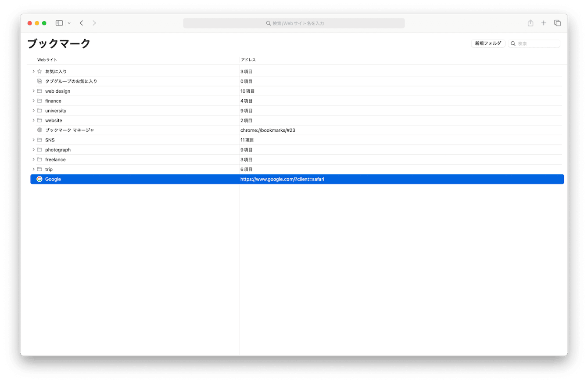Image resolution: width=588 pixels, height=383 pixels.
Task: Click the globe icon for ブックマーク マネージャ
Action: pyautogui.click(x=39, y=130)
